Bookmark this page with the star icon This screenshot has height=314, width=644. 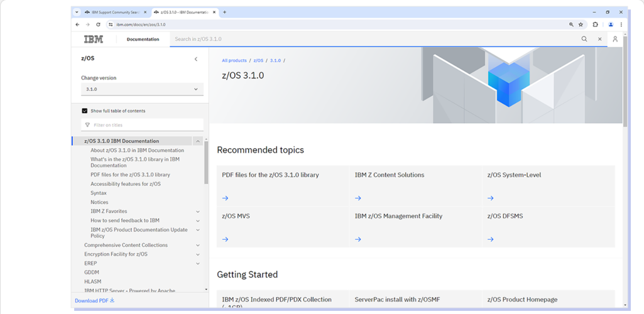(581, 24)
